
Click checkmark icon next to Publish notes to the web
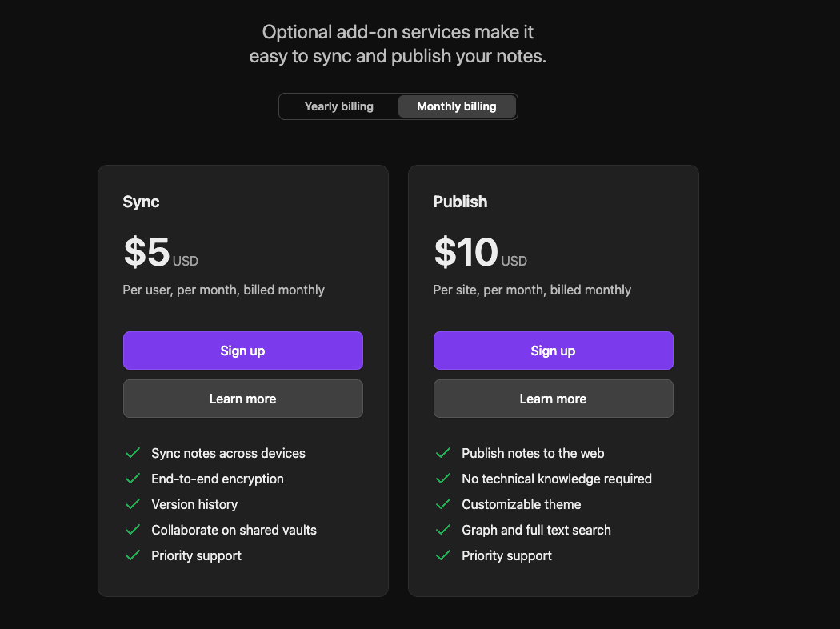pyautogui.click(x=443, y=453)
